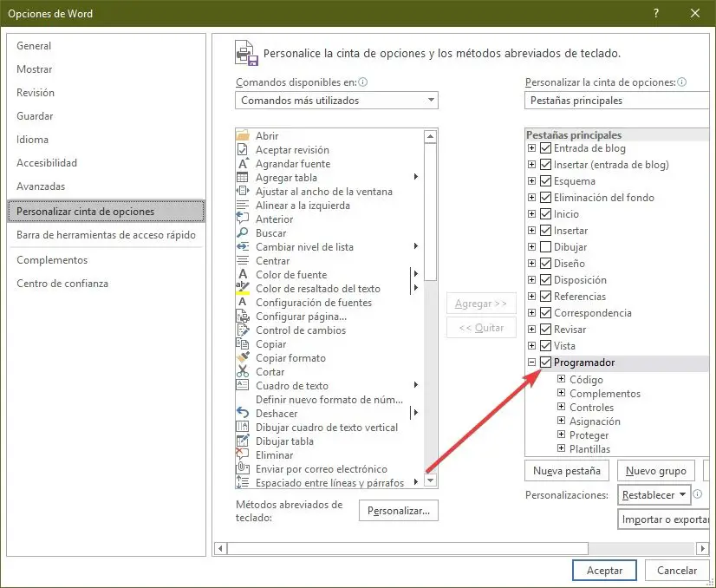Viewport: 716px width, 588px height.
Task: Click the Control de cambios icon
Action: (x=243, y=330)
